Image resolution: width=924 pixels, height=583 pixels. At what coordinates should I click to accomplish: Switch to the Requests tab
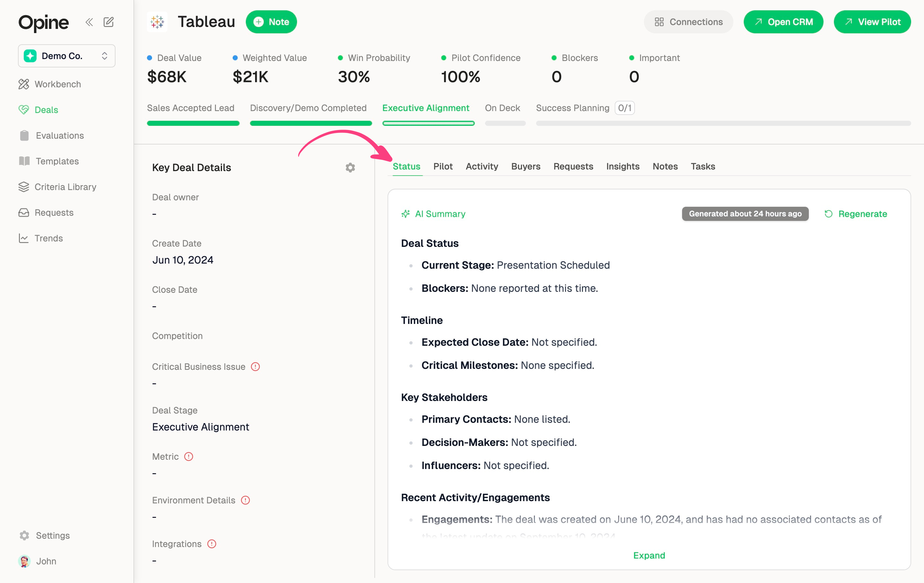[x=573, y=166]
